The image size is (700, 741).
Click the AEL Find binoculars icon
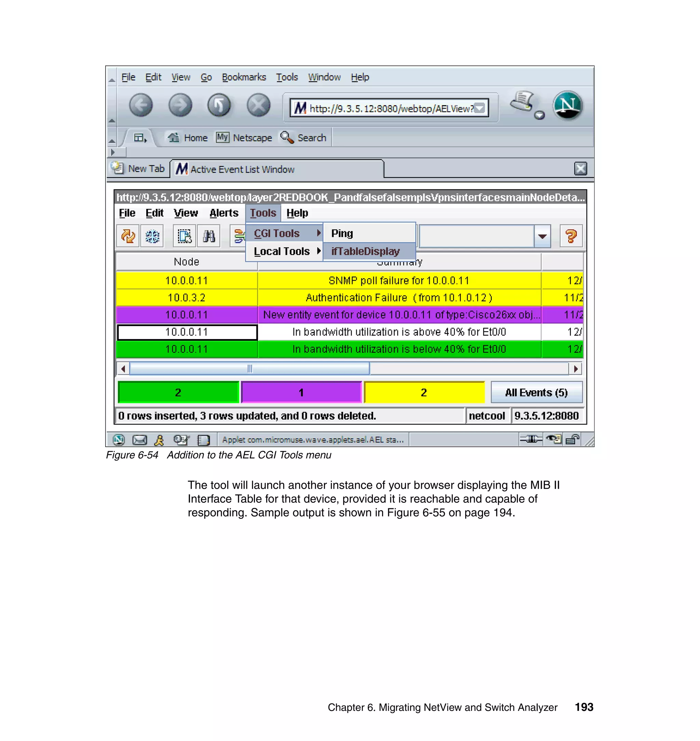[x=208, y=236]
